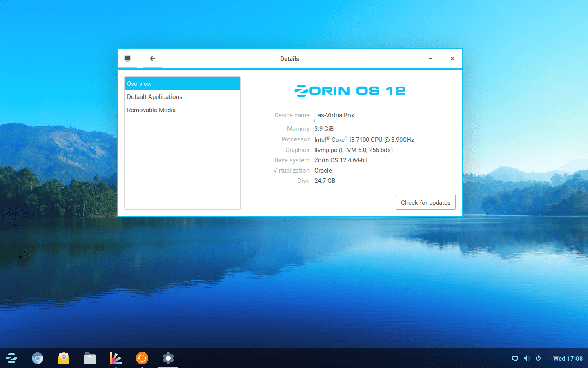Image resolution: width=588 pixels, height=368 pixels.
Task: Click Check for updates button
Action: click(425, 202)
